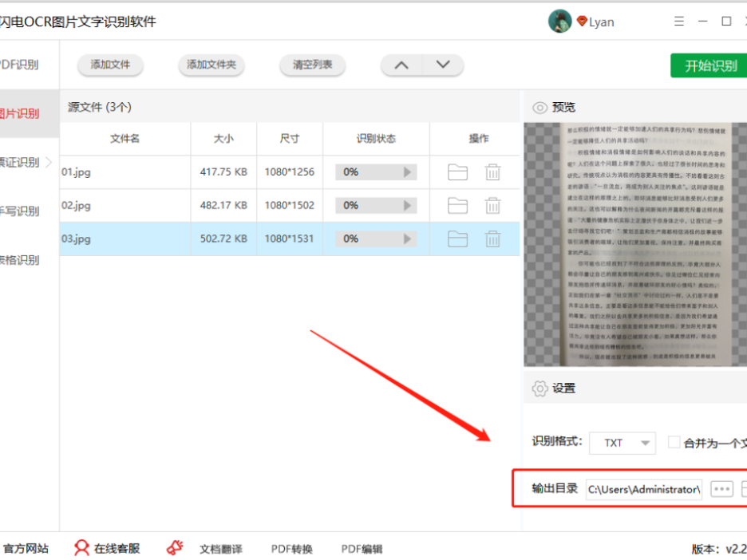Screen dimensions: 747x560
Task: Click the 识别状态 column header
Action: [x=376, y=139]
